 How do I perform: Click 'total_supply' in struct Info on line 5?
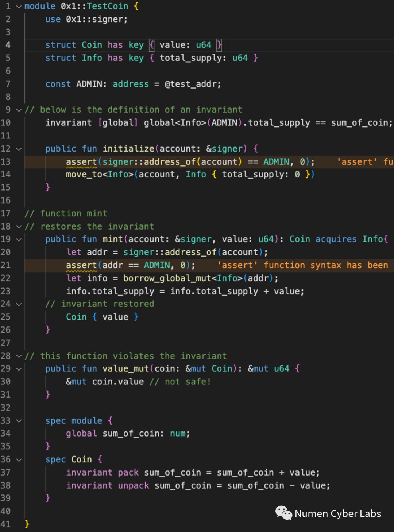pos(191,58)
